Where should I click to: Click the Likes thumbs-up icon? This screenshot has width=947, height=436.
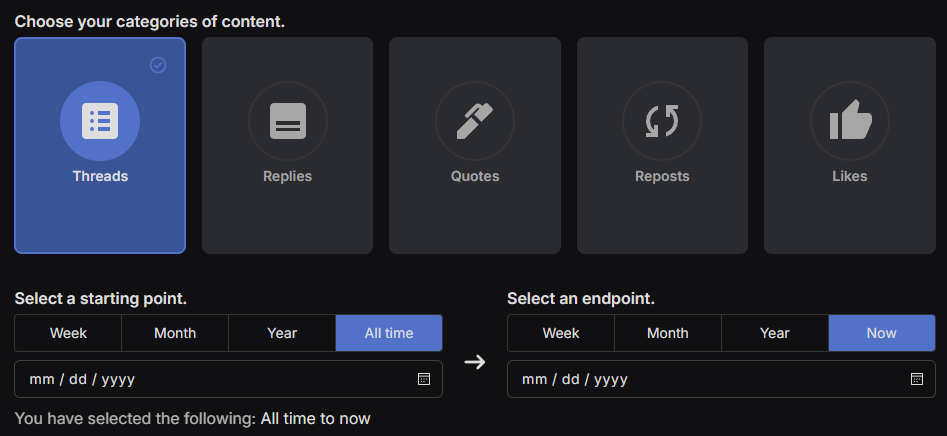tap(850, 121)
